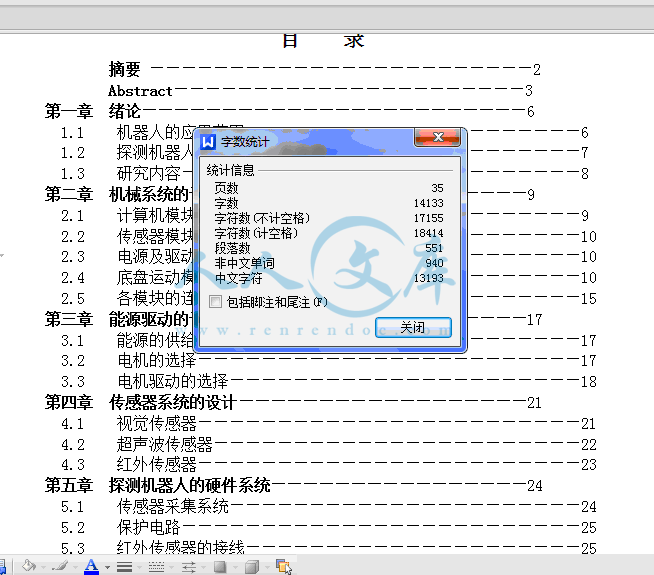The height and width of the screenshot is (575, 654).
Task: Open the font color dropdown arrow
Action: (x=107, y=567)
